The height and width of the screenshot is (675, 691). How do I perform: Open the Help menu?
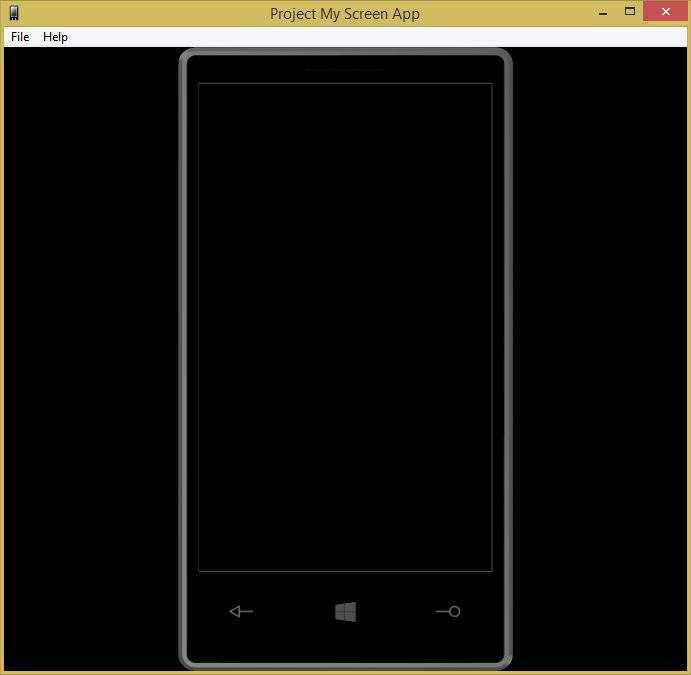point(56,37)
